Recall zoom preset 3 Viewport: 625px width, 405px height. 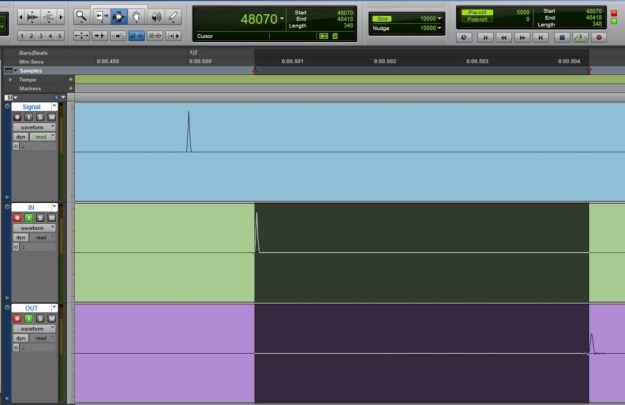click(41, 36)
